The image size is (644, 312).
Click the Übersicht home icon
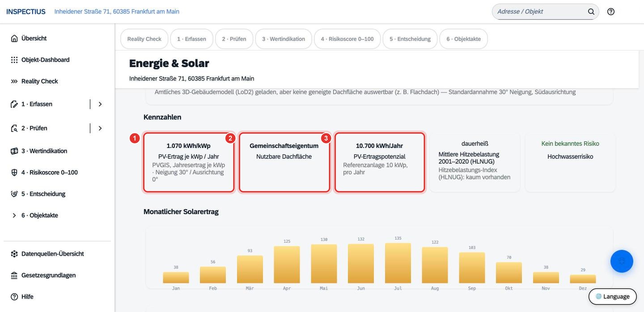[x=14, y=38]
